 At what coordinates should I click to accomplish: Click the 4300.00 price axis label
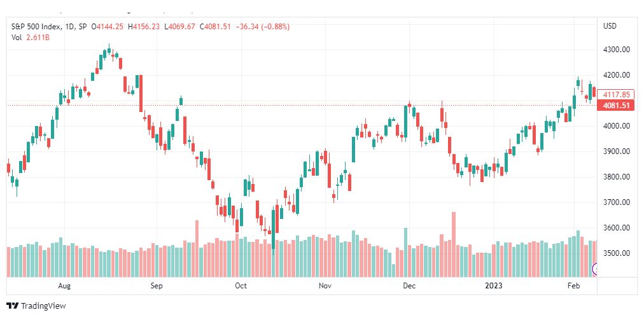click(x=616, y=50)
